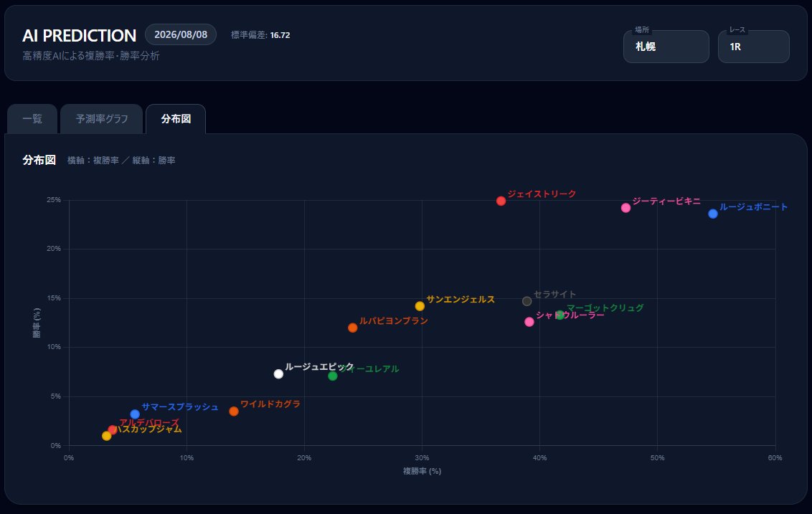
Task: Click the red アルデバローズ data point
Action: (113, 429)
